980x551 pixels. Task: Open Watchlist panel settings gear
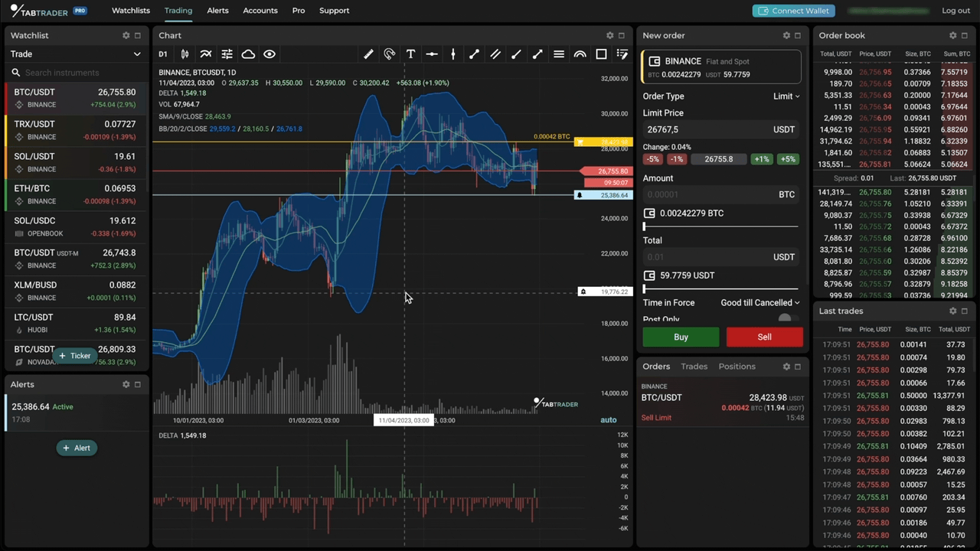(x=126, y=36)
